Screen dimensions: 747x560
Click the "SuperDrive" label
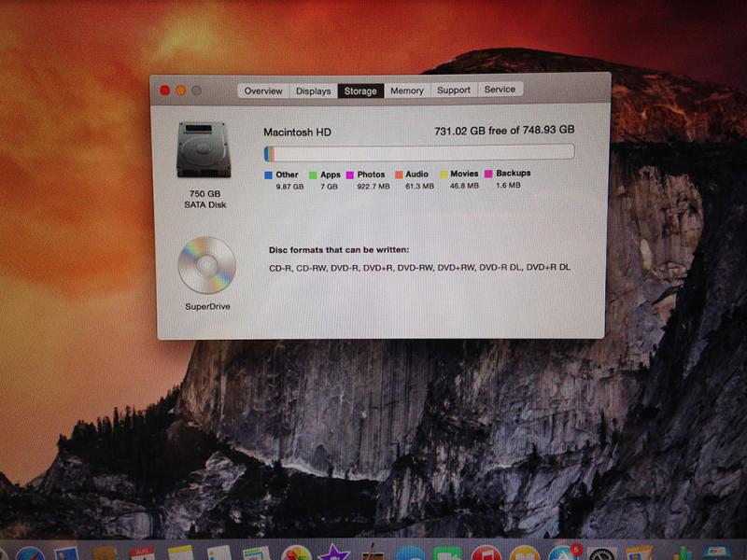click(x=207, y=307)
